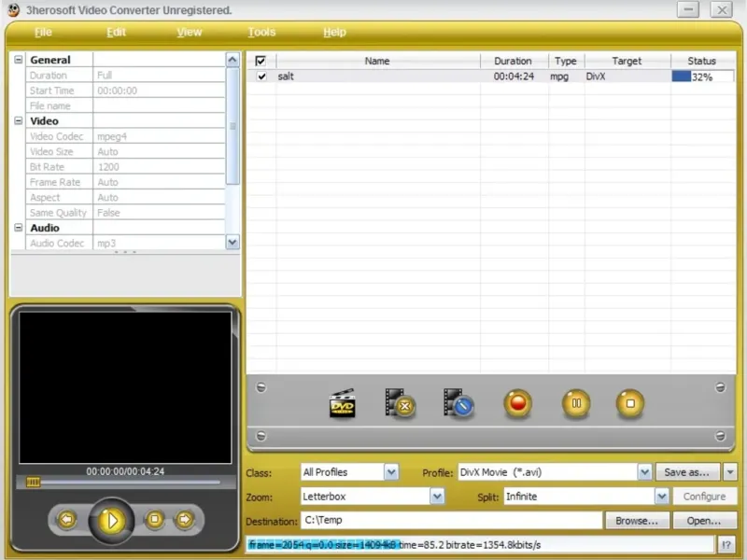Start encoding with the red record button

click(x=517, y=404)
